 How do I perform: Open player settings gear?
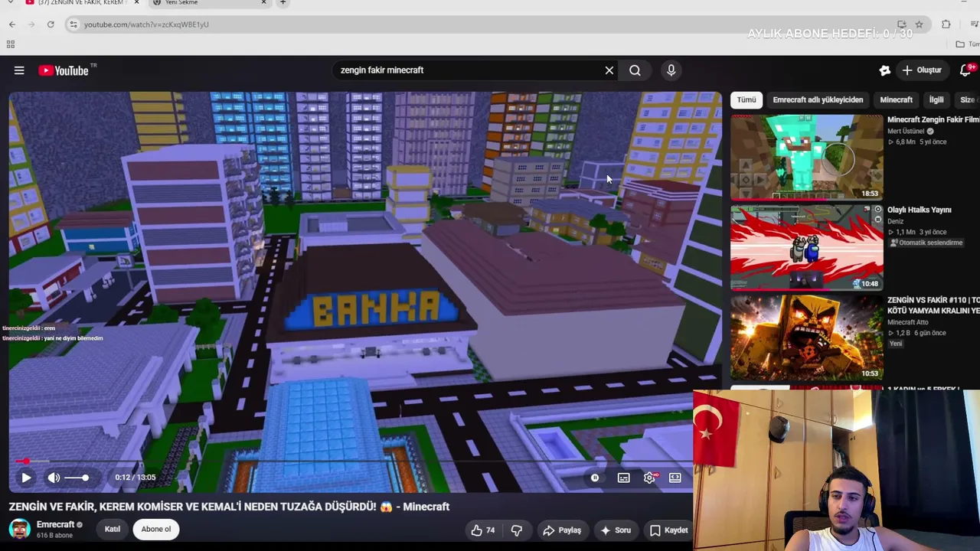pyautogui.click(x=649, y=478)
